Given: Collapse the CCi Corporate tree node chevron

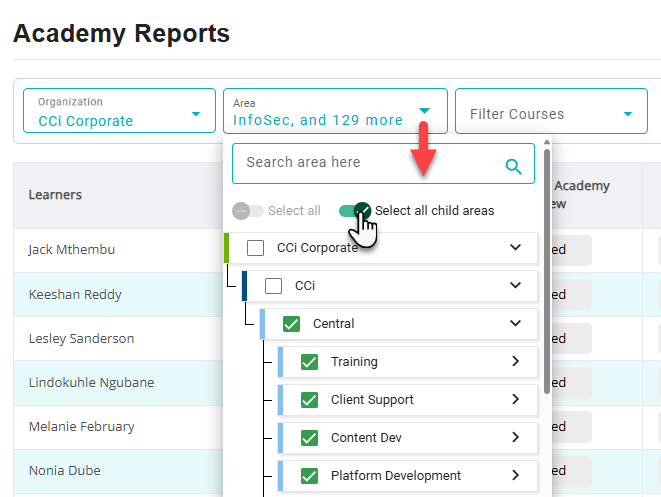Looking at the screenshot, I should [516, 248].
